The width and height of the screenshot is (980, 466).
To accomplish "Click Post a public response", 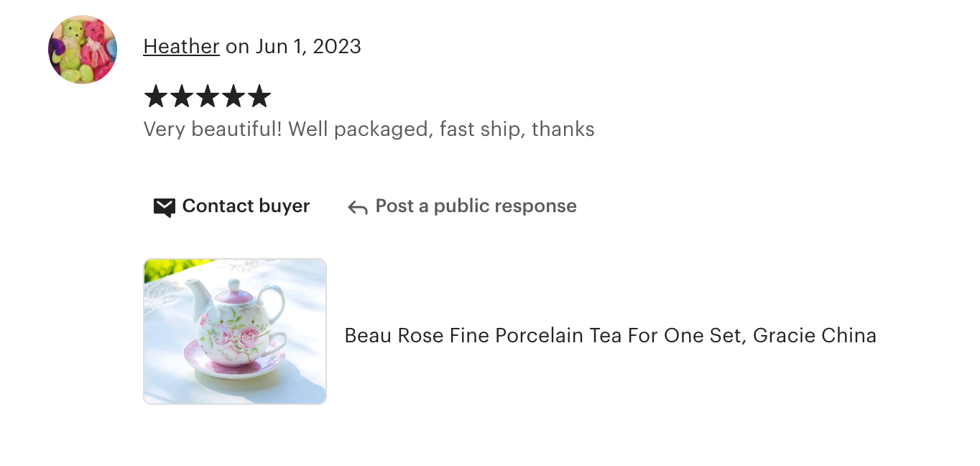I will 475,206.
